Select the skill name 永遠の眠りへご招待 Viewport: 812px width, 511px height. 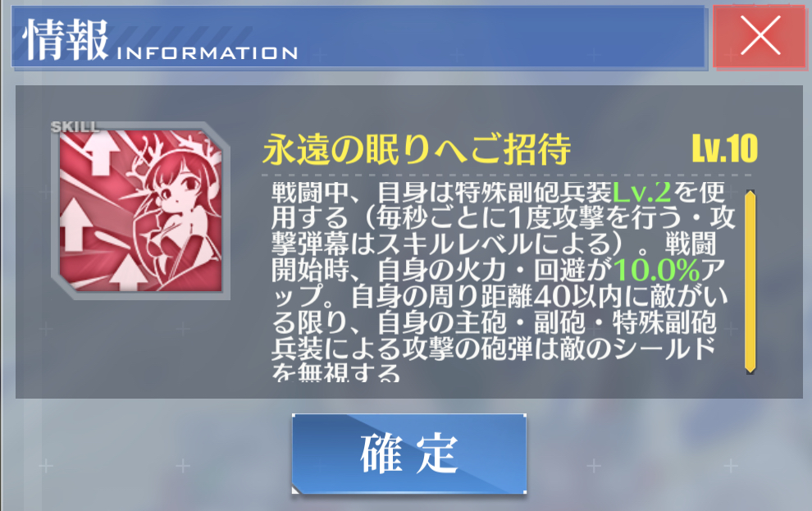click(x=417, y=149)
